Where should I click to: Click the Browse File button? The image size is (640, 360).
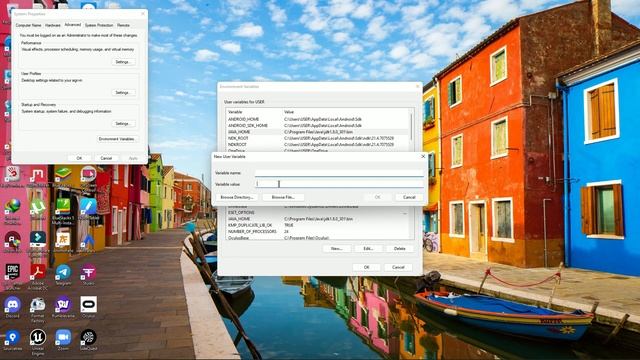tap(283, 197)
